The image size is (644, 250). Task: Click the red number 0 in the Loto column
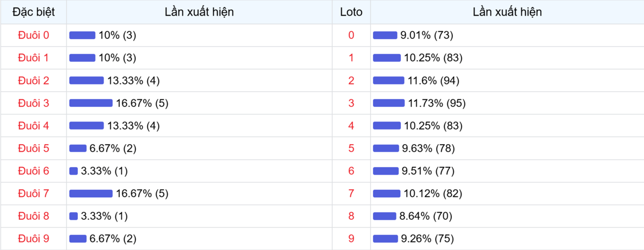point(351,35)
